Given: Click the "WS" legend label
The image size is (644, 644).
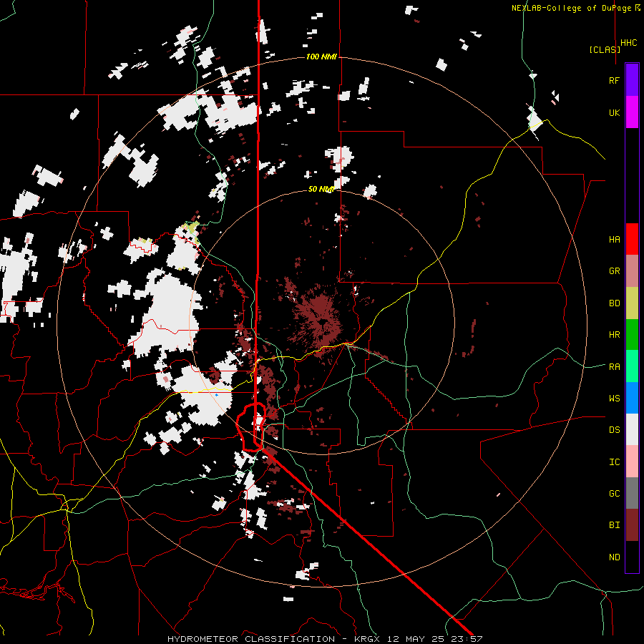Looking at the screenshot, I should [614, 399].
